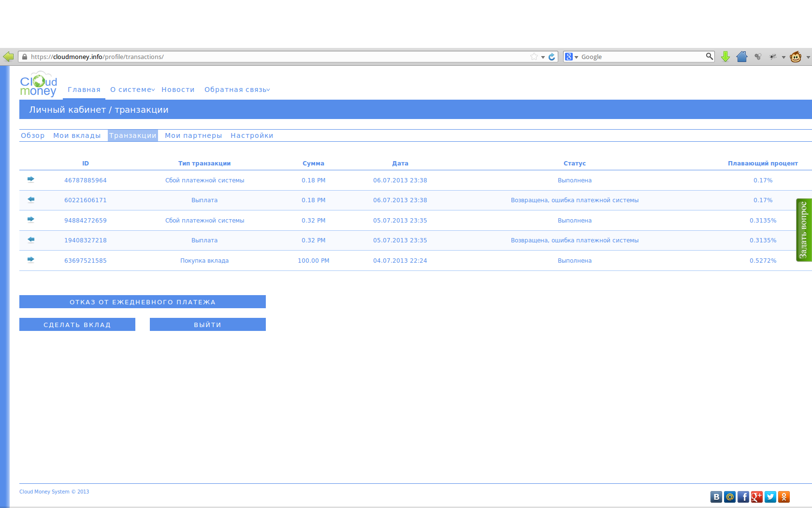Image resolution: width=812 pixels, height=508 pixels.
Task: Reload the page with refresh icon
Action: click(x=552, y=57)
